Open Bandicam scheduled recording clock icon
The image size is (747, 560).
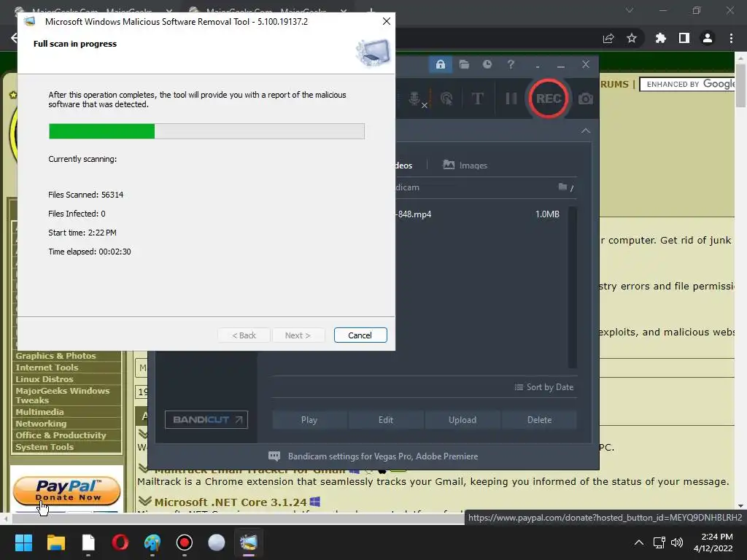click(x=487, y=64)
